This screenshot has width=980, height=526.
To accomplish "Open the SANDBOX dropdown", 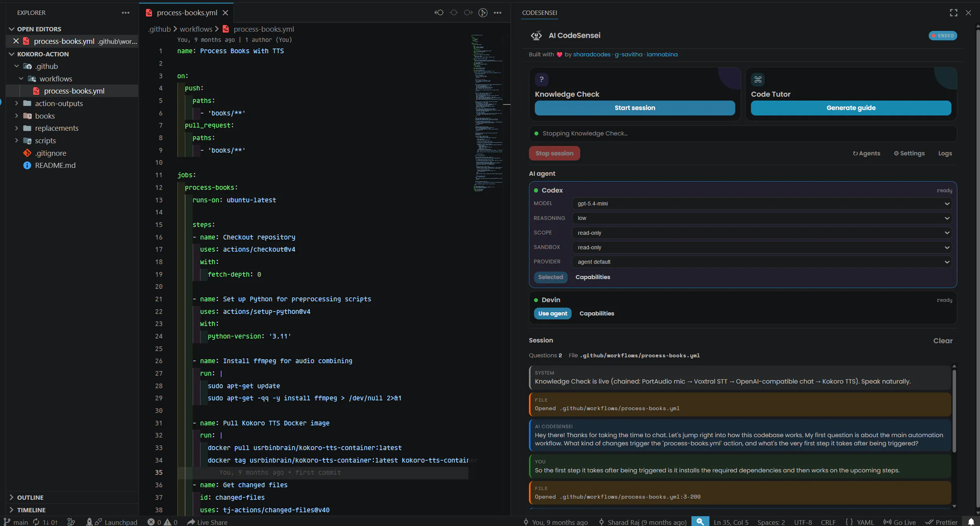I will click(x=762, y=247).
